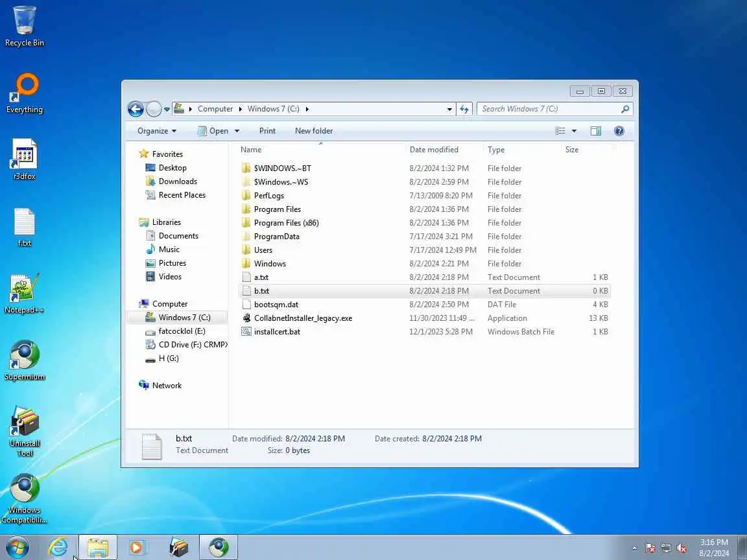Sort by the Date modified column header
This screenshot has height=560, width=747.
(x=444, y=150)
